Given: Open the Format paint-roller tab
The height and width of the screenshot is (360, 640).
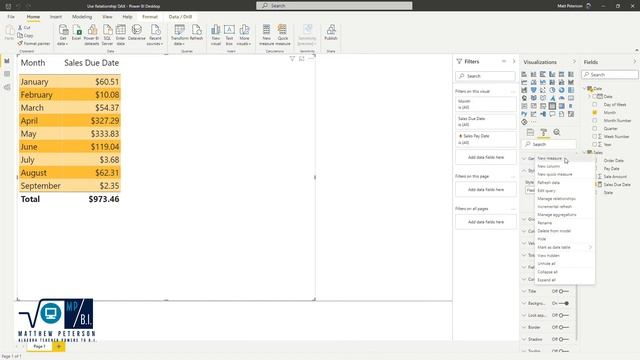Looking at the screenshot, I should pyautogui.click(x=544, y=132).
